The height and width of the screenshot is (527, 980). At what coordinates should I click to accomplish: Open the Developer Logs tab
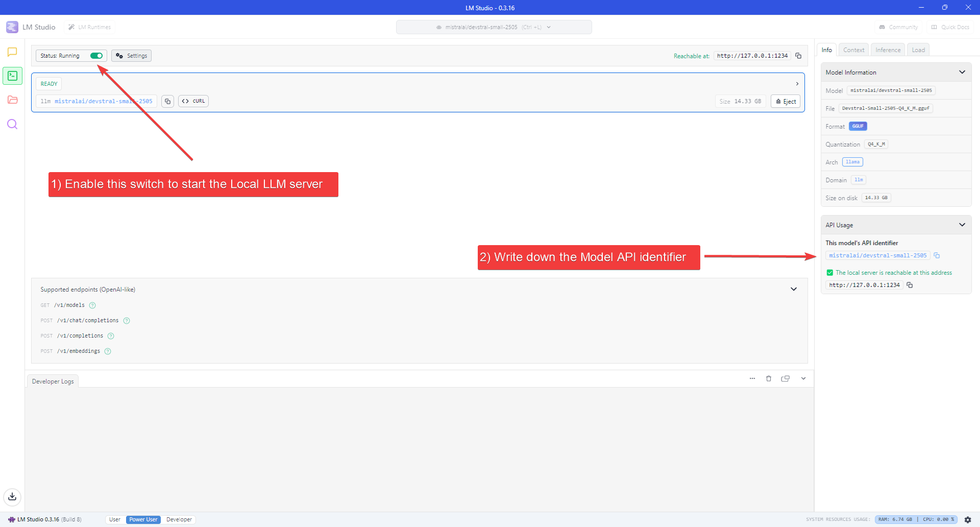[x=53, y=381]
